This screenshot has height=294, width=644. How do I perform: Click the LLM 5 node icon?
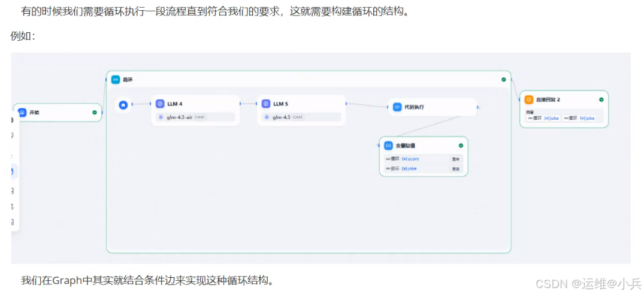click(266, 104)
